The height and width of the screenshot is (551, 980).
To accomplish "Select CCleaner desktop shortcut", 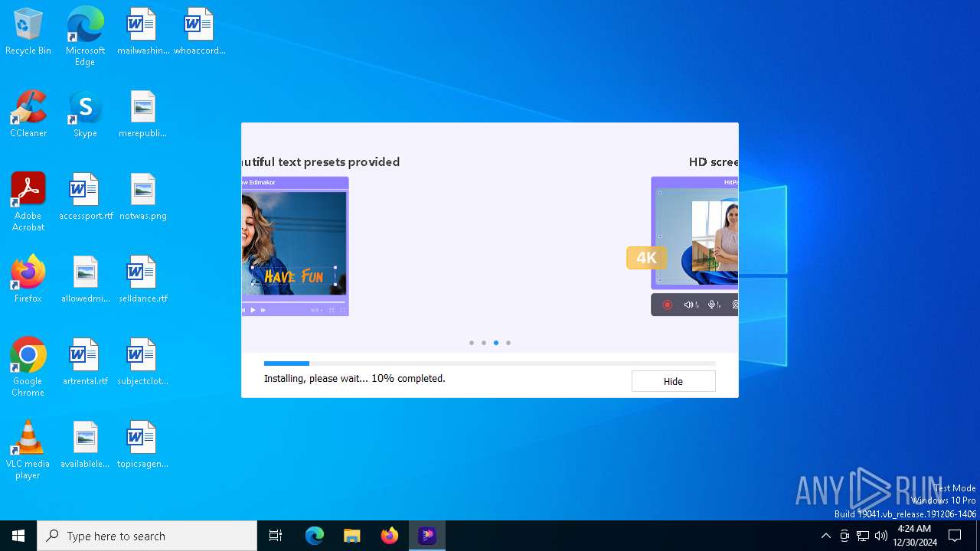I will [x=28, y=114].
